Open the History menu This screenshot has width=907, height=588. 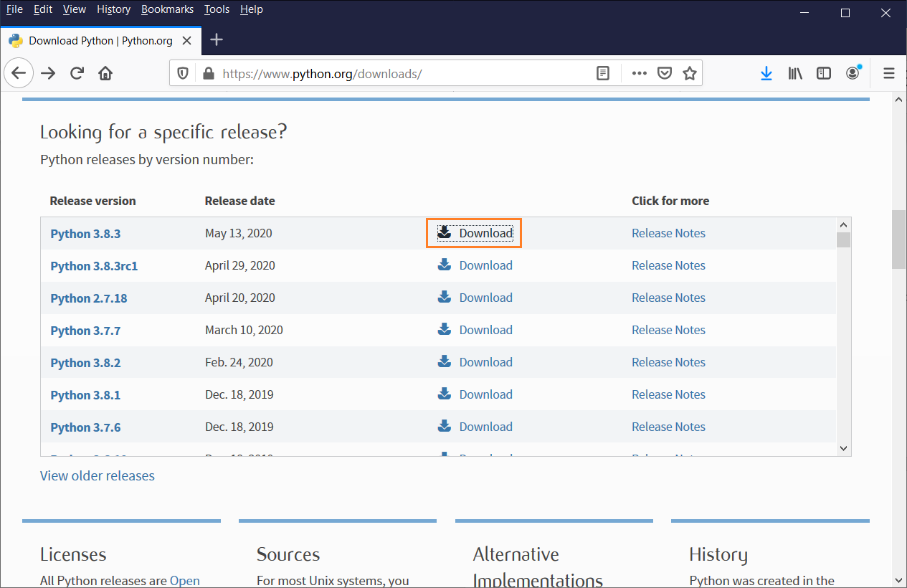pos(113,9)
